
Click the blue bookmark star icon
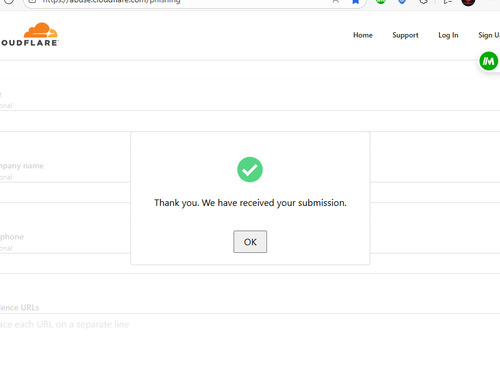click(x=355, y=2)
